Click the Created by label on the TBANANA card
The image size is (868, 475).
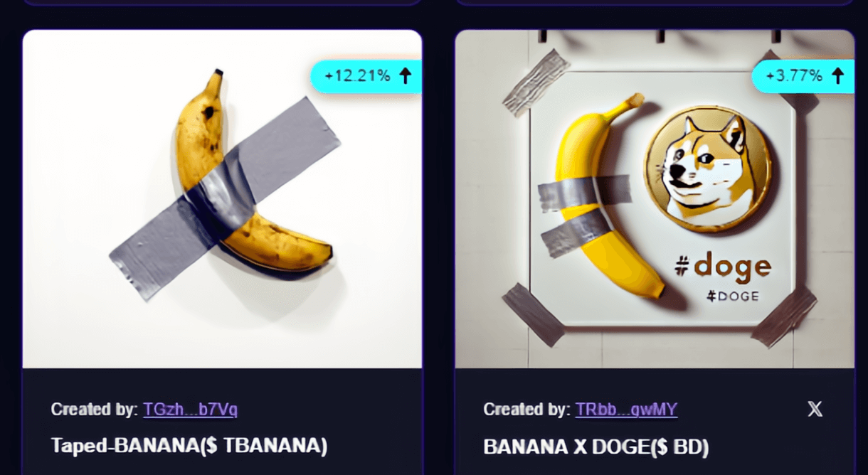point(95,409)
